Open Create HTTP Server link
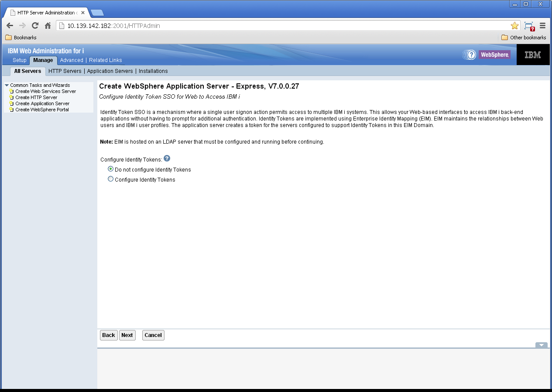 (36, 97)
